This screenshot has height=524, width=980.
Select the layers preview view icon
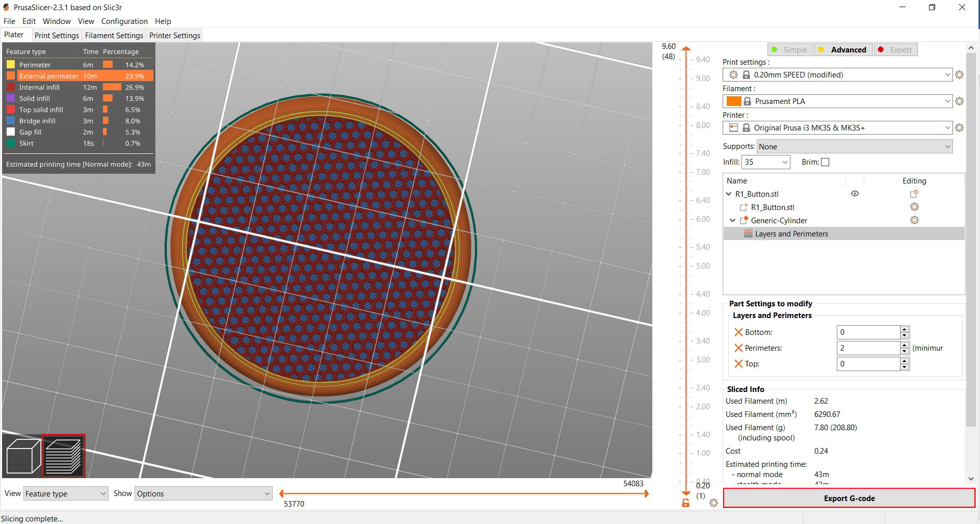[x=64, y=456]
